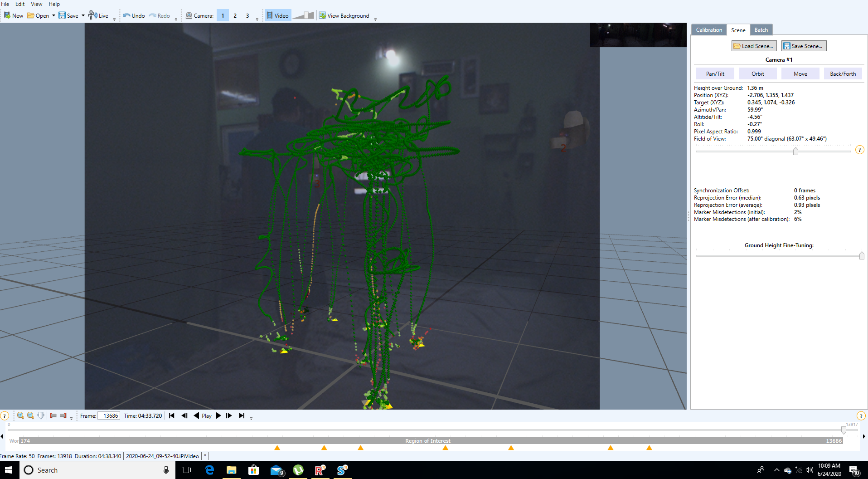The width and height of the screenshot is (868, 479).
Task: Jump to the first frame
Action: 172,415
